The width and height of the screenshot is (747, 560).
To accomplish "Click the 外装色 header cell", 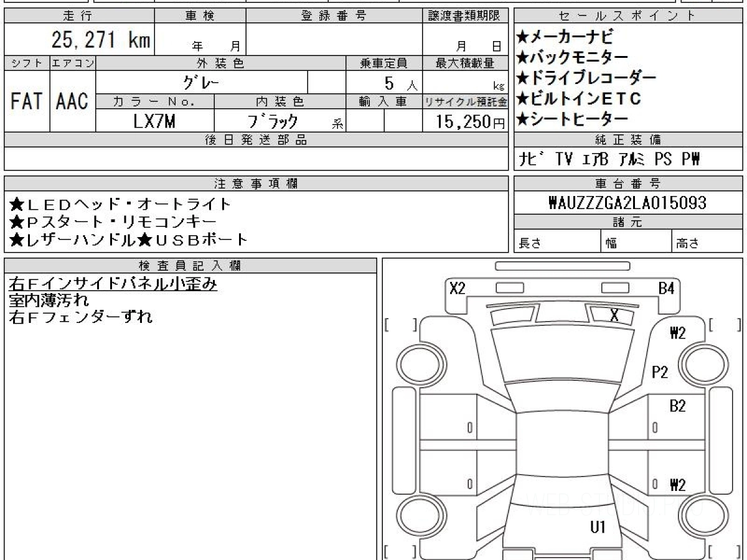I will click(221, 63).
